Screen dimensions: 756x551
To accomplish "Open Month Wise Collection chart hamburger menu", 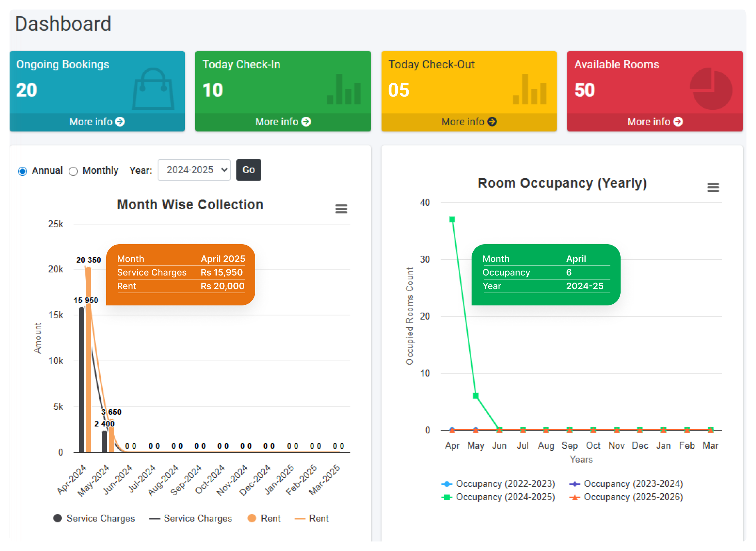I will tap(341, 209).
